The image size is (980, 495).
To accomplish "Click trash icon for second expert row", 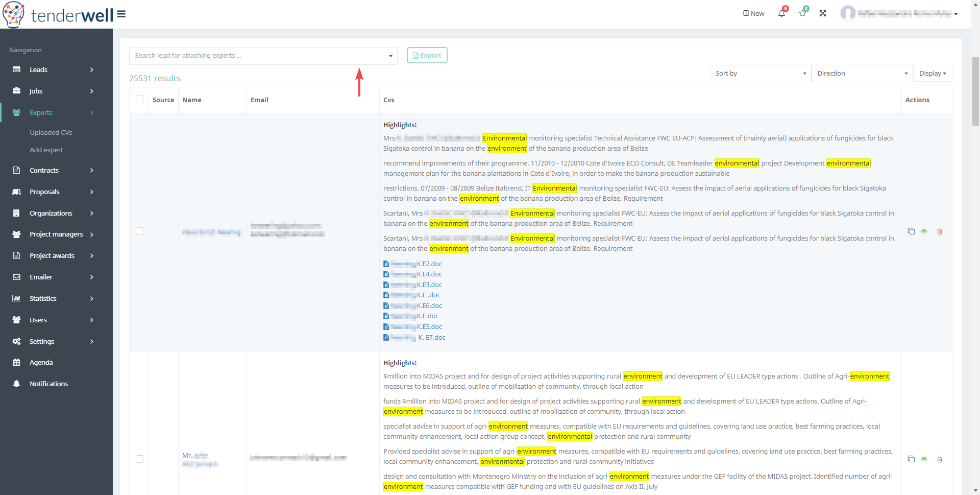I will (940, 460).
